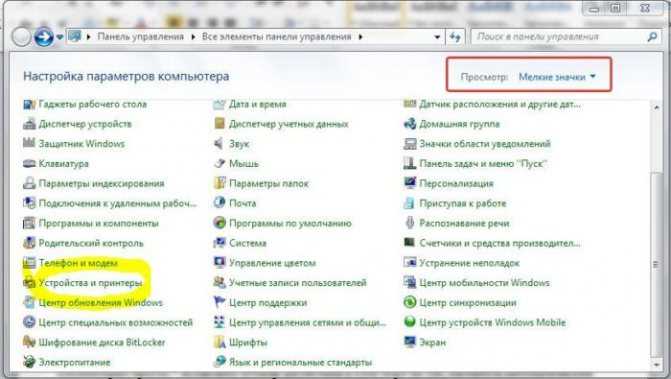Click the Экран display icon

pos(410,342)
